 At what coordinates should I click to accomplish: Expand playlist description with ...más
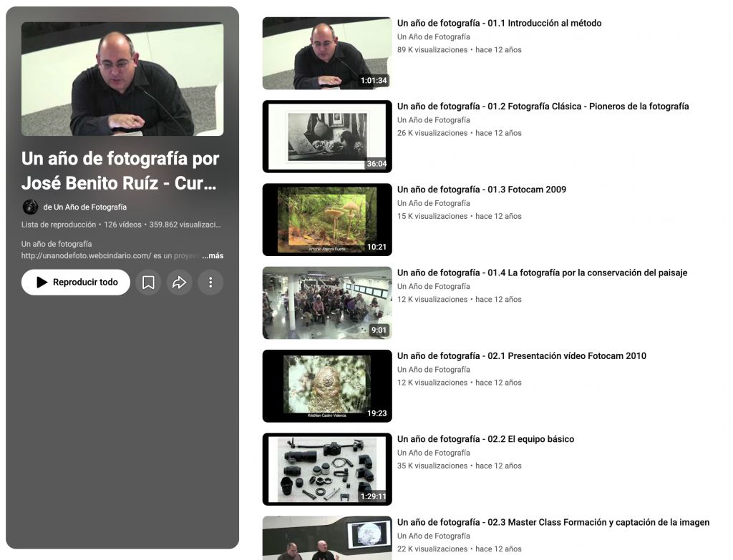[213, 256]
